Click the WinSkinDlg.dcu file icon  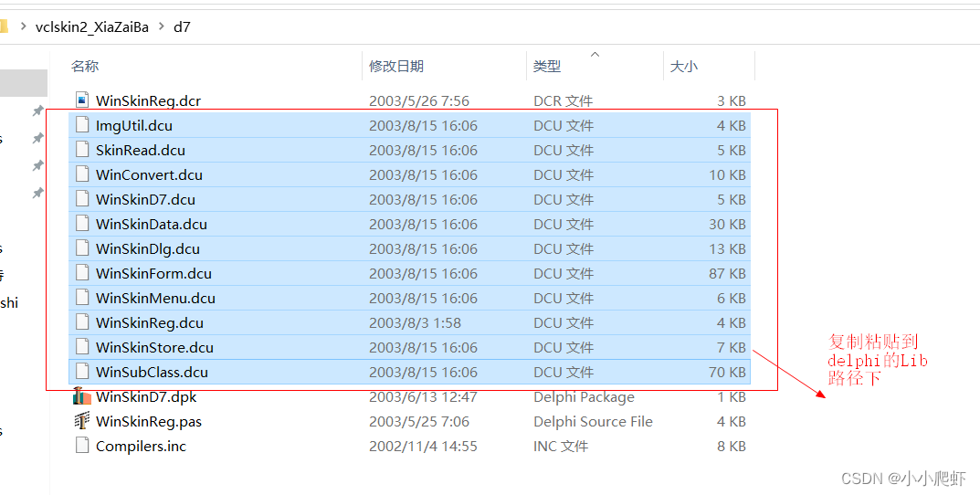82,248
